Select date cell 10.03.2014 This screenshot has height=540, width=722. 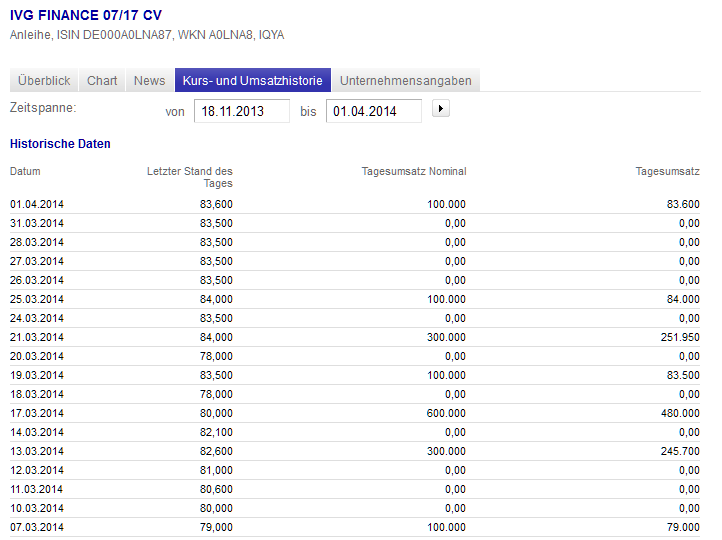pyautogui.click(x=37, y=508)
